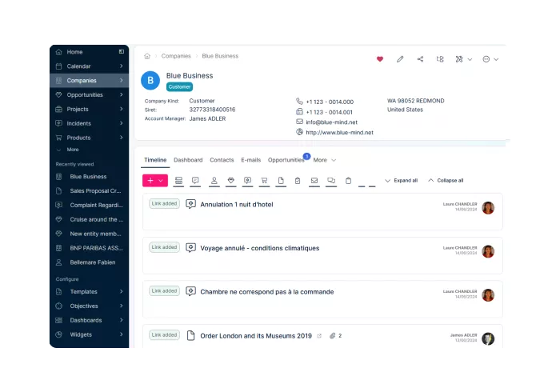Click document icon beside Order London entry
560x392 pixels.
(x=190, y=335)
